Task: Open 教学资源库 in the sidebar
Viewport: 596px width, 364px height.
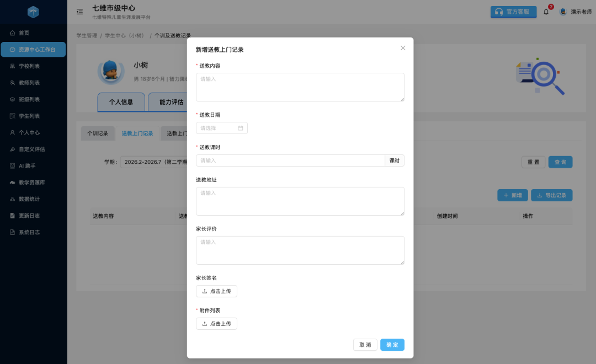Action: click(34, 183)
